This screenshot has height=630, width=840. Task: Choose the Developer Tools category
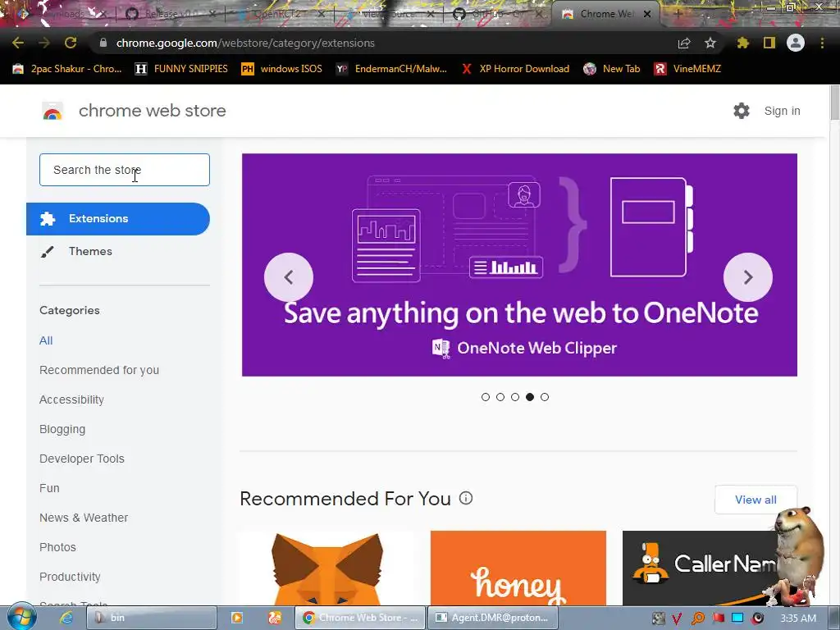point(82,459)
